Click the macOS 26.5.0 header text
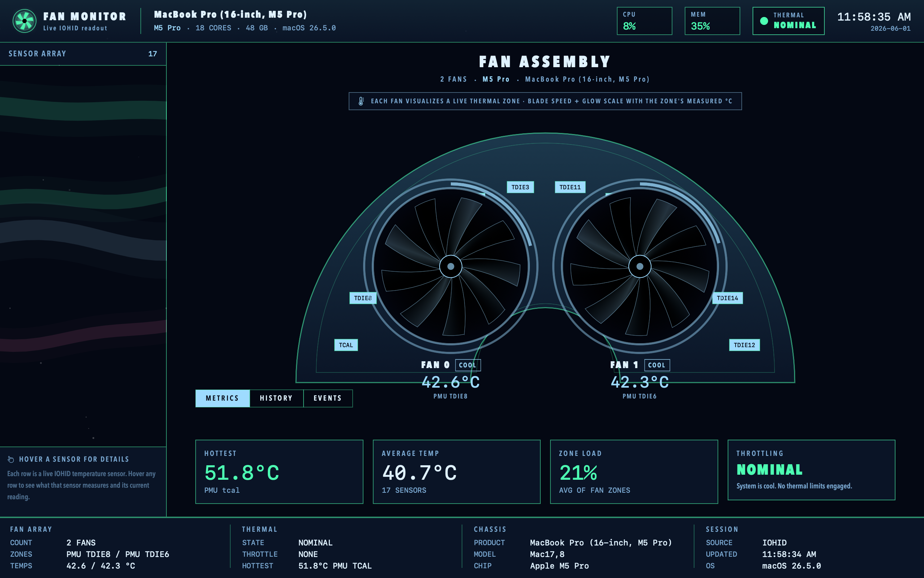 click(x=309, y=28)
